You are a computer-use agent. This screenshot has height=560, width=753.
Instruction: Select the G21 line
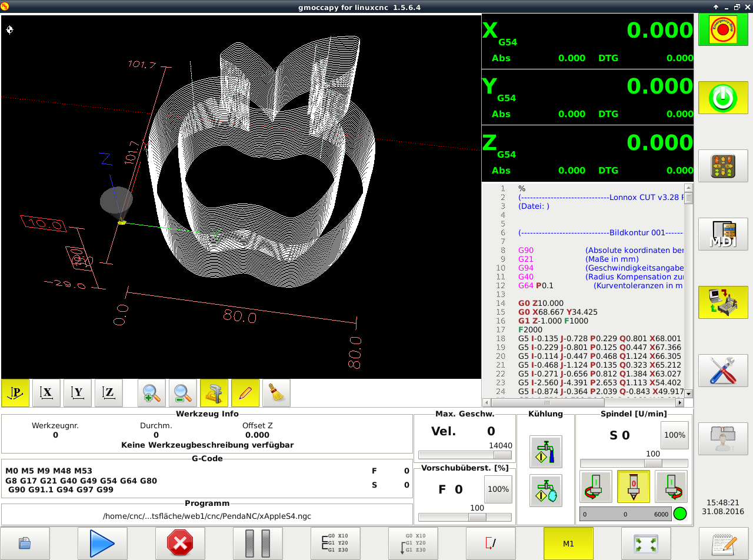click(578, 259)
